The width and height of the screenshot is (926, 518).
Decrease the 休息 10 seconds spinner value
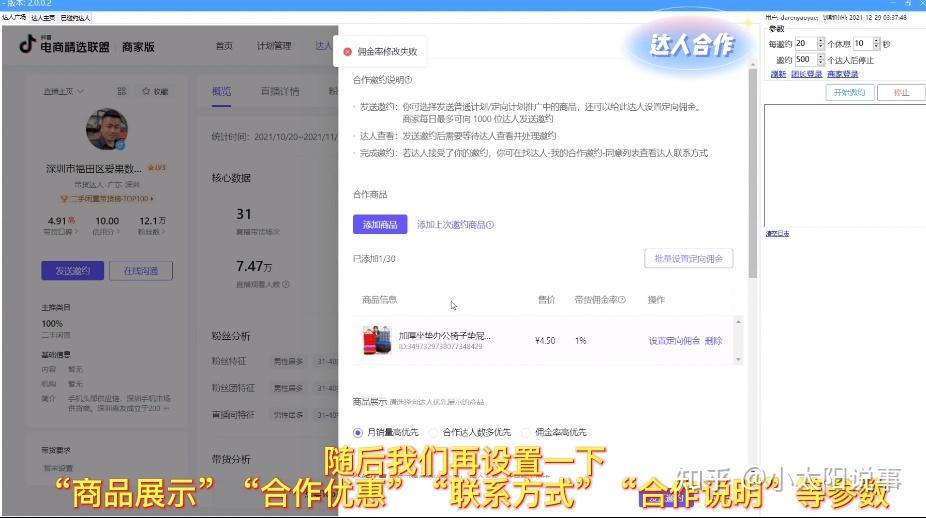876,46
